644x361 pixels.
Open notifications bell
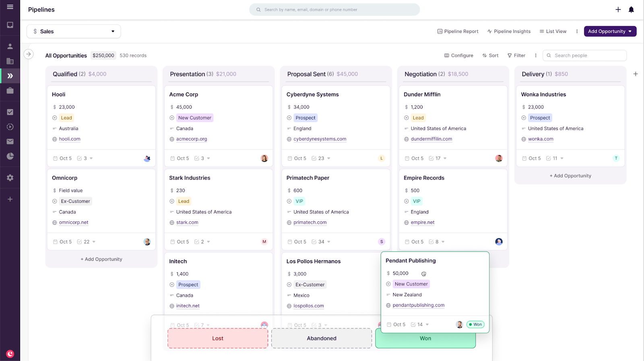click(x=631, y=9)
